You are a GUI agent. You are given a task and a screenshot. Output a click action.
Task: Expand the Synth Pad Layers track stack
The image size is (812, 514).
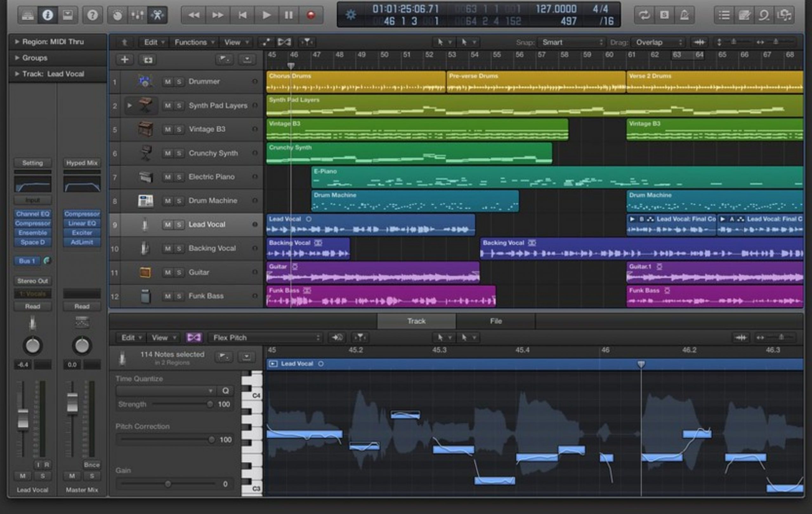tap(129, 105)
